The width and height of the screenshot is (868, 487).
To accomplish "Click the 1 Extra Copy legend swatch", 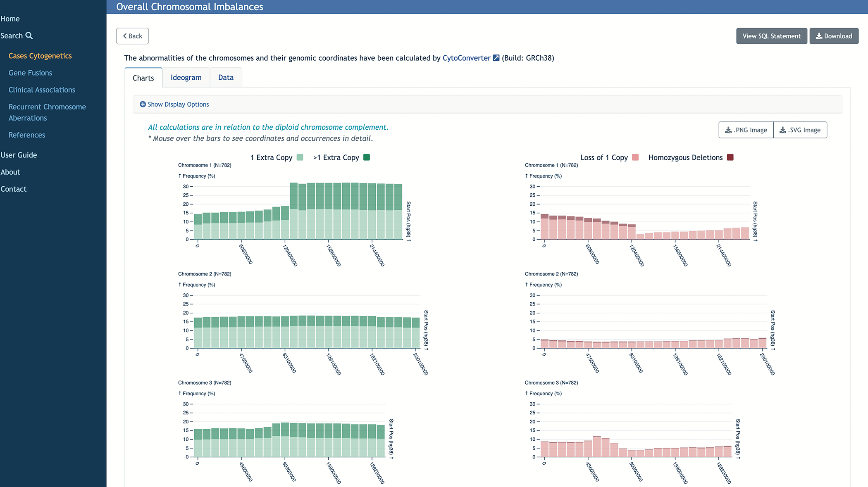I will (x=300, y=157).
